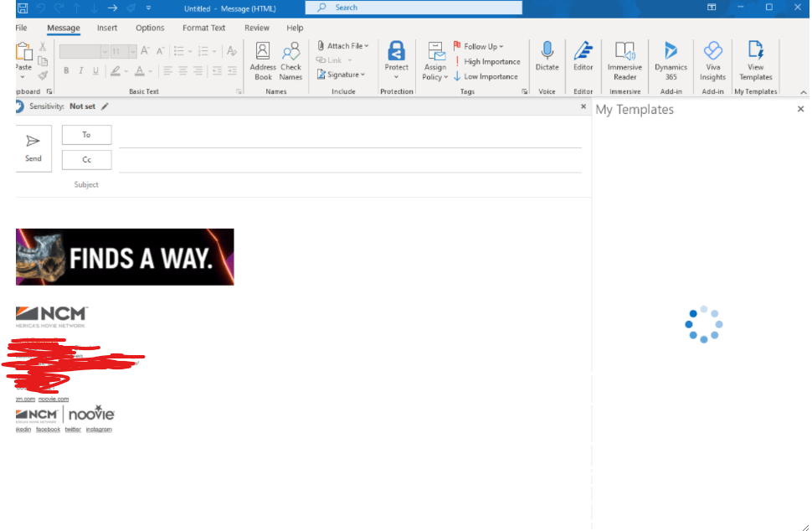
Task: Open the Dynamics 365 add-in
Action: click(671, 61)
